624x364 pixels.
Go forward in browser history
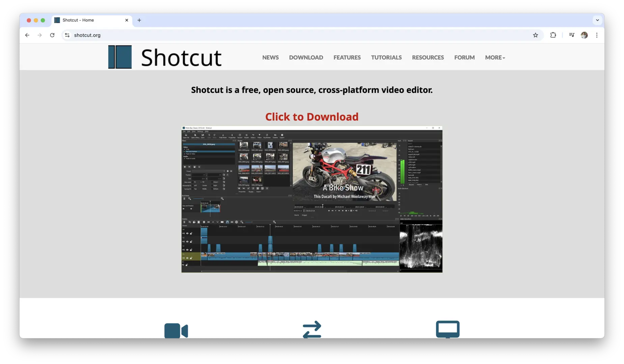point(40,35)
